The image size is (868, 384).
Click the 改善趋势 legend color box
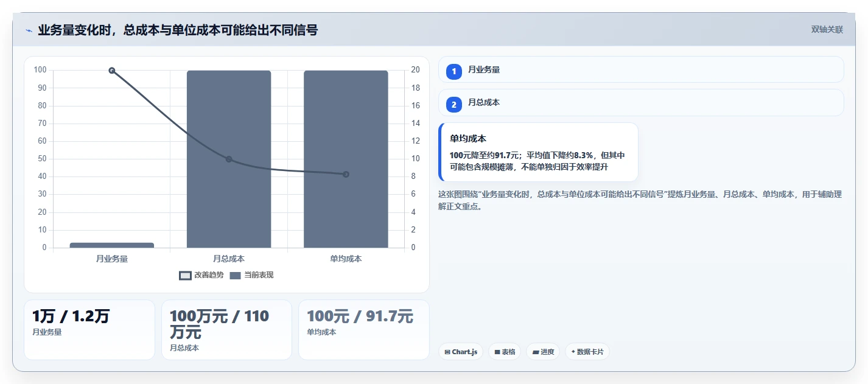click(x=185, y=275)
